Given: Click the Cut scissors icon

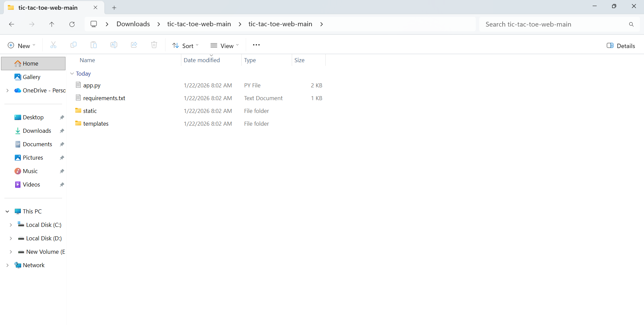Looking at the screenshot, I should [x=53, y=45].
